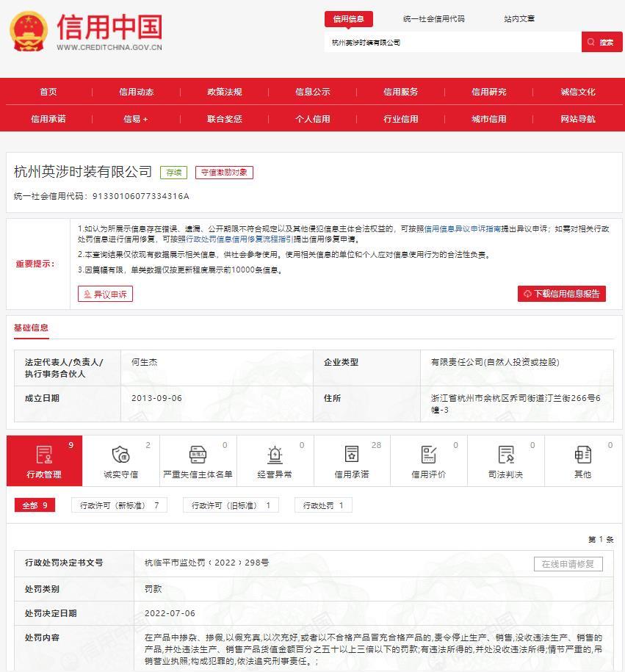The image size is (625, 672).
Task: Select the 基础信息 tab heading
Action: point(32,328)
